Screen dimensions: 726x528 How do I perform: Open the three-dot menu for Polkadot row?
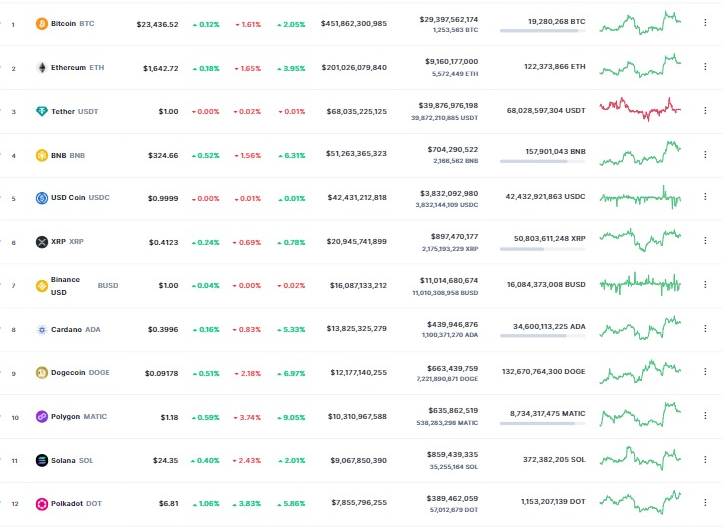pyautogui.click(x=705, y=503)
